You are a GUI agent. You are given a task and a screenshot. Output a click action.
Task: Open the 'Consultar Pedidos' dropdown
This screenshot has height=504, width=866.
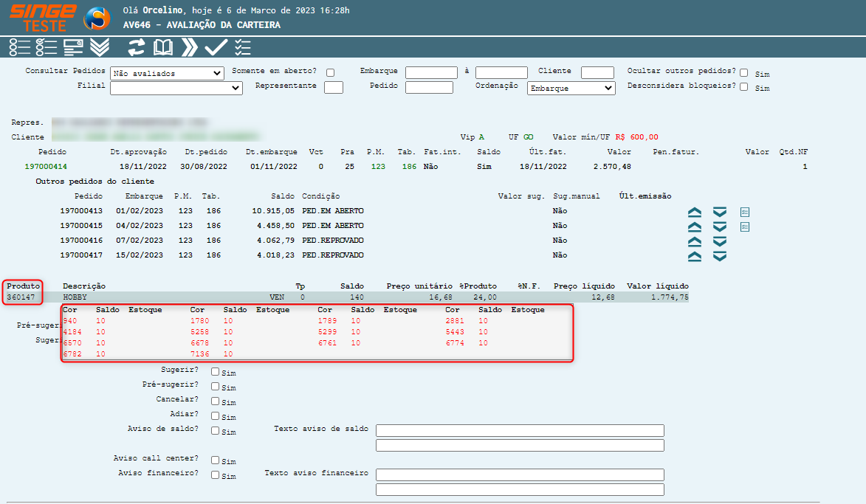pos(167,73)
